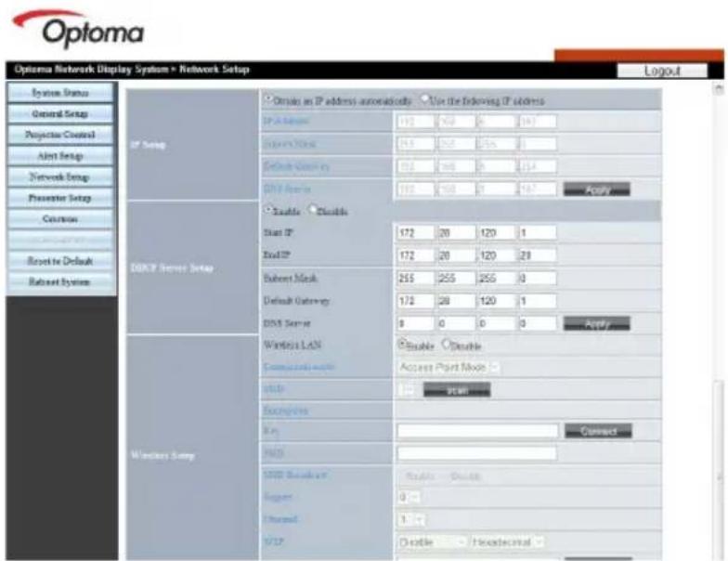Go to Projector Control
This screenshot has height=561, width=728.
60,135
